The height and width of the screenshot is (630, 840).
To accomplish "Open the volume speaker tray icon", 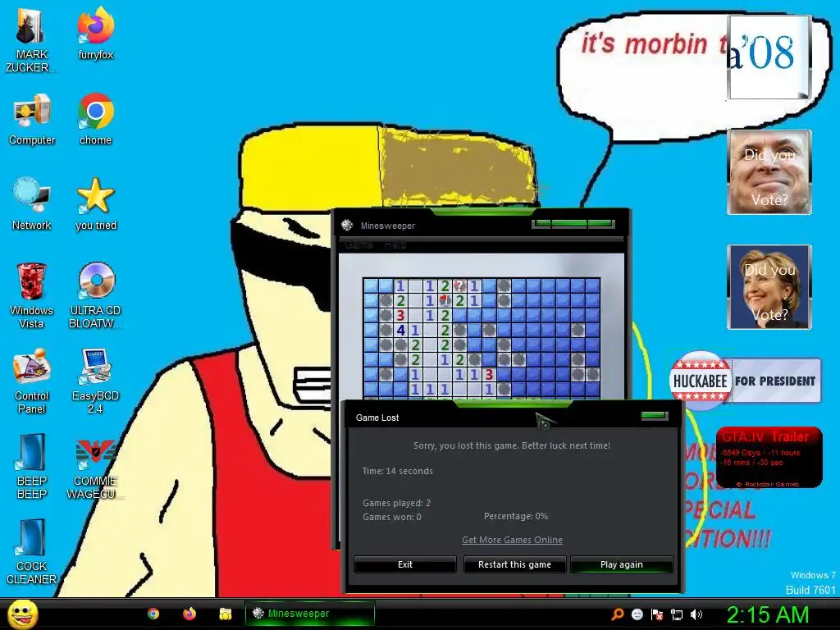I will pos(696,614).
